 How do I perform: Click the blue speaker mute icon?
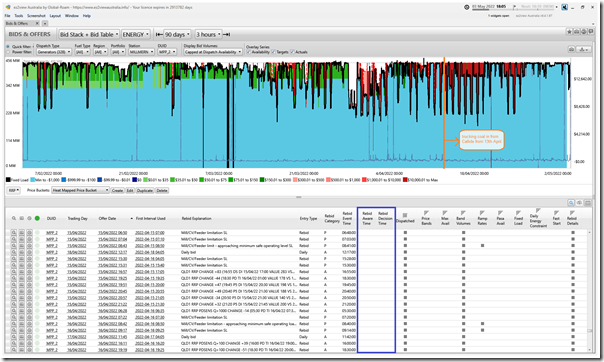(x=564, y=7)
